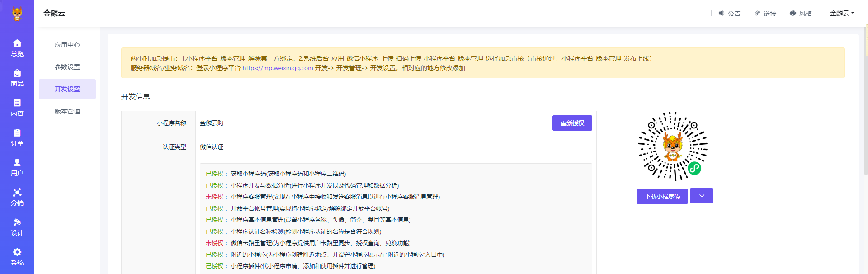Image resolution: width=868 pixels, height=274 pixels.
Task: Click the 微信卡路里管理 unauthorized row
Action: 308,243
